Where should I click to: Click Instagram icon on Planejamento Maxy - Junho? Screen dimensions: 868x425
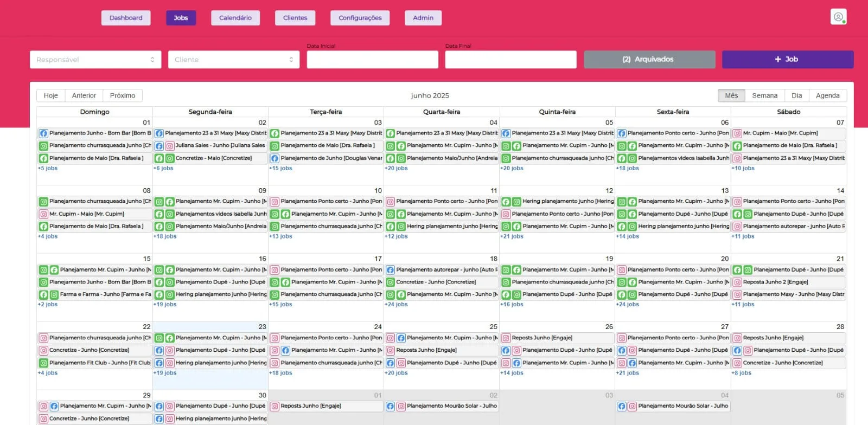(x=737, y=295)
